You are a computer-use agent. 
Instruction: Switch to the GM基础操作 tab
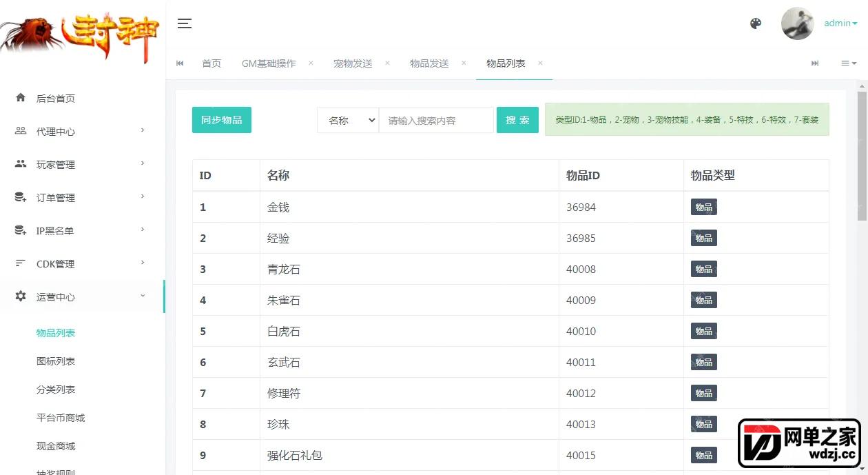coord(269,63)
